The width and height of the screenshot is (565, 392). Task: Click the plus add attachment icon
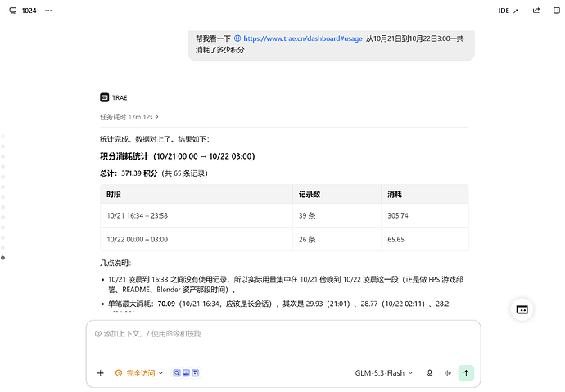click(101, 373)
